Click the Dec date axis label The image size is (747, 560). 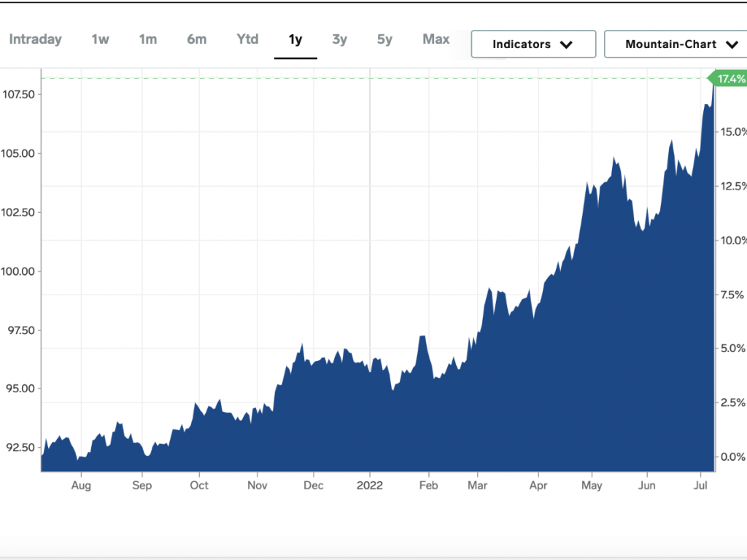point(314,485)
